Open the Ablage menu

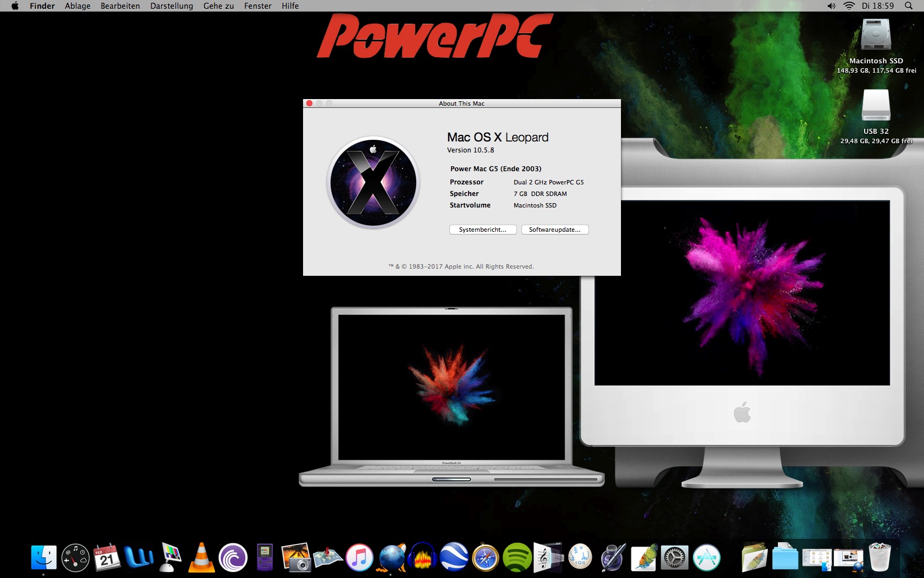(78, 6)
